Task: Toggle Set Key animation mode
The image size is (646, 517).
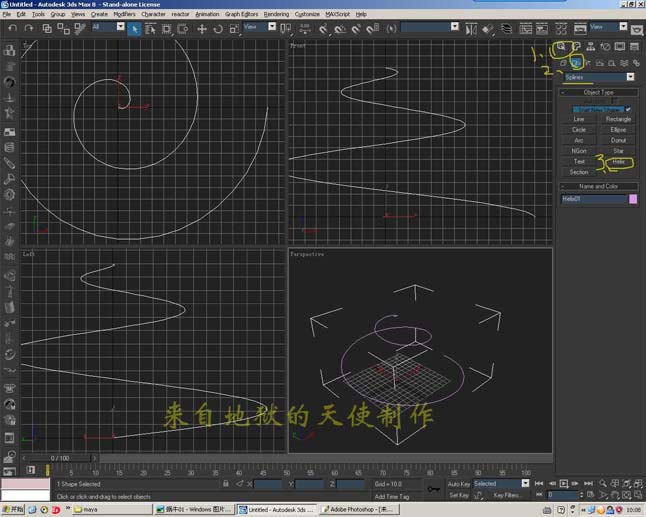Action: click(459, 495)
